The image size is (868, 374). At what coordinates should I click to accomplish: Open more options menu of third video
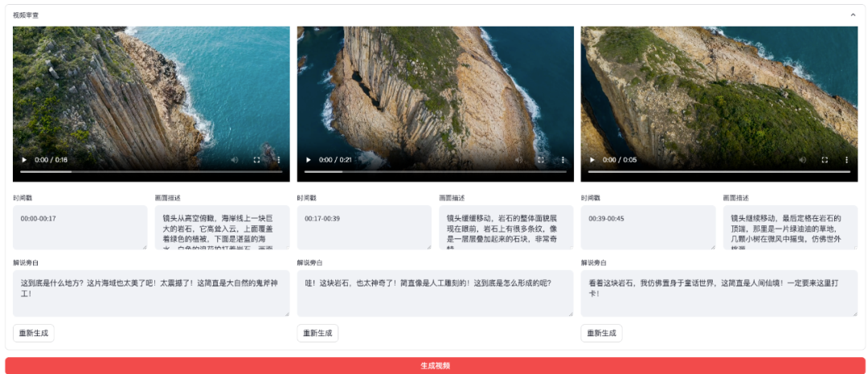tap(847, 159)
